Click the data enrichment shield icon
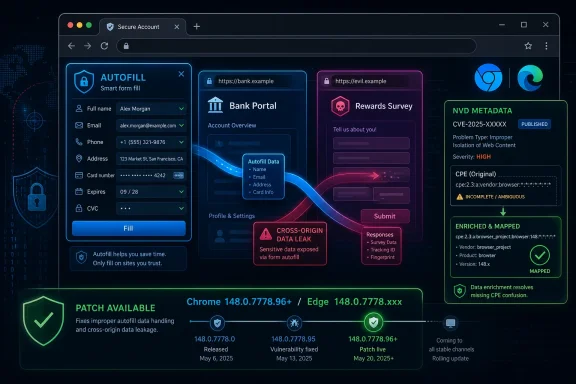Image resolution: width=576 pixels, height=384 pixels. pyautogui.click(x=460, y=291)
